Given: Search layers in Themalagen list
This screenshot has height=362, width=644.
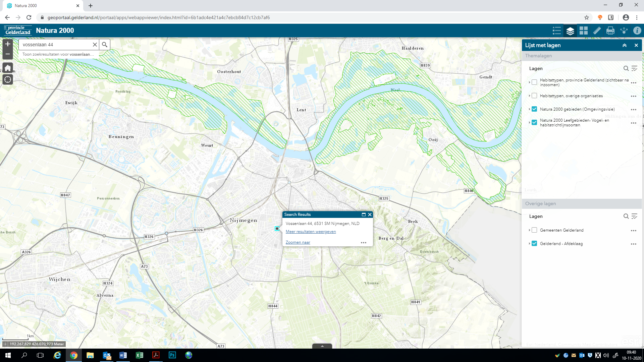Looking at the screenshot, I should 626,68.
